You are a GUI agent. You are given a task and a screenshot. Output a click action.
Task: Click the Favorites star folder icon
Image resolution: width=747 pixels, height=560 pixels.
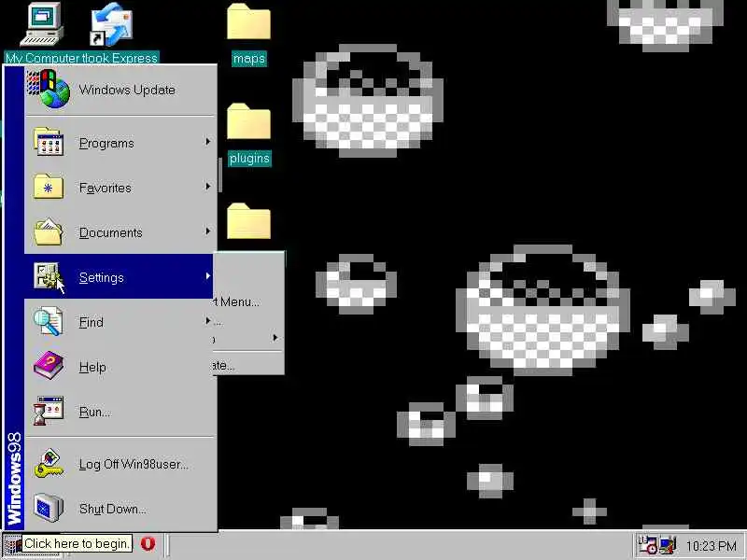tap(49, 187)
